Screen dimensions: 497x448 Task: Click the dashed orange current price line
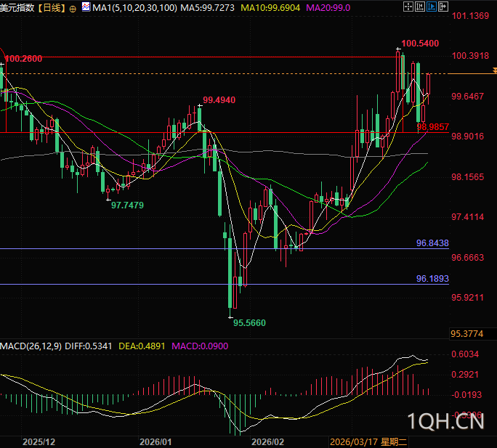(x=225, y=73)
